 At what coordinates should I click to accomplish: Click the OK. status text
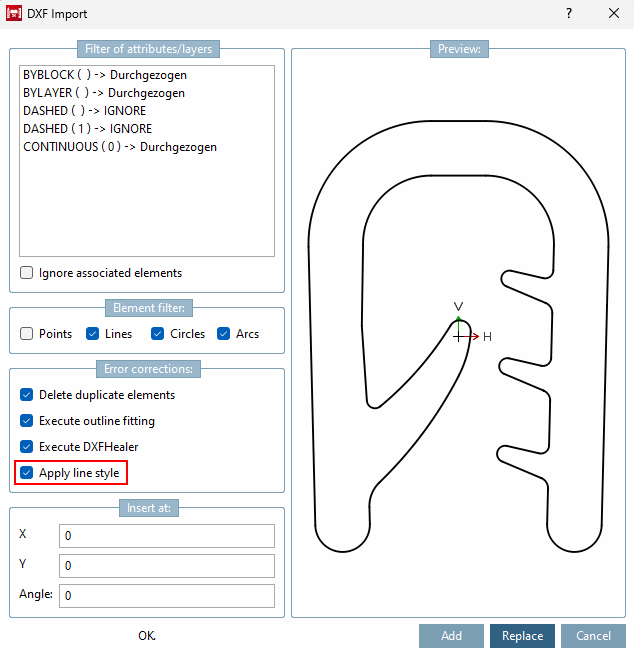(147, 636)
